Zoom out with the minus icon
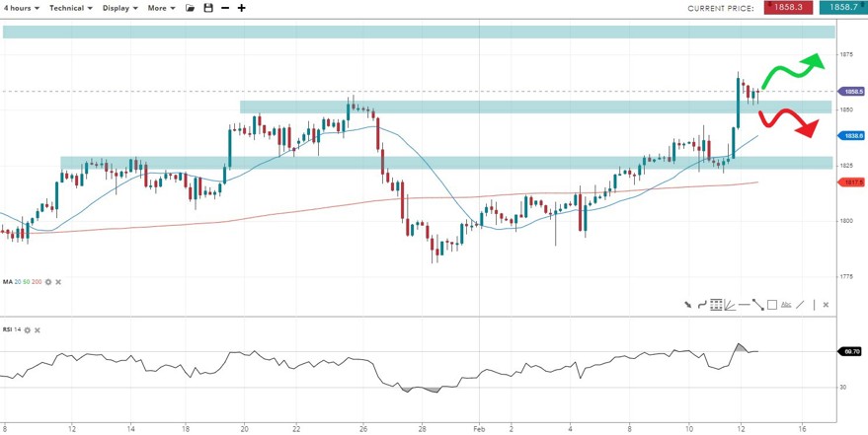The height and width of the screenshot is (435, 868). [225, 7]
